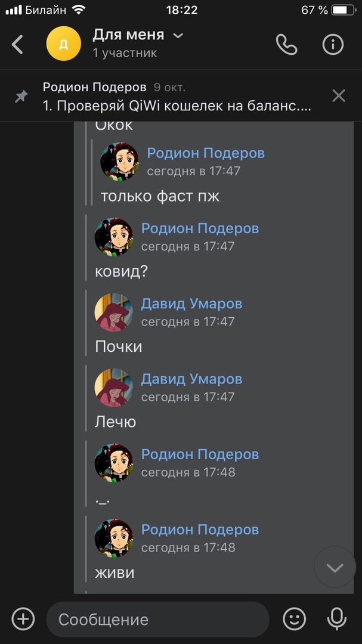The width and height of the screenshot is (362, 644).
Task: Start a call with the phone icon
Action: coord(286,44)
